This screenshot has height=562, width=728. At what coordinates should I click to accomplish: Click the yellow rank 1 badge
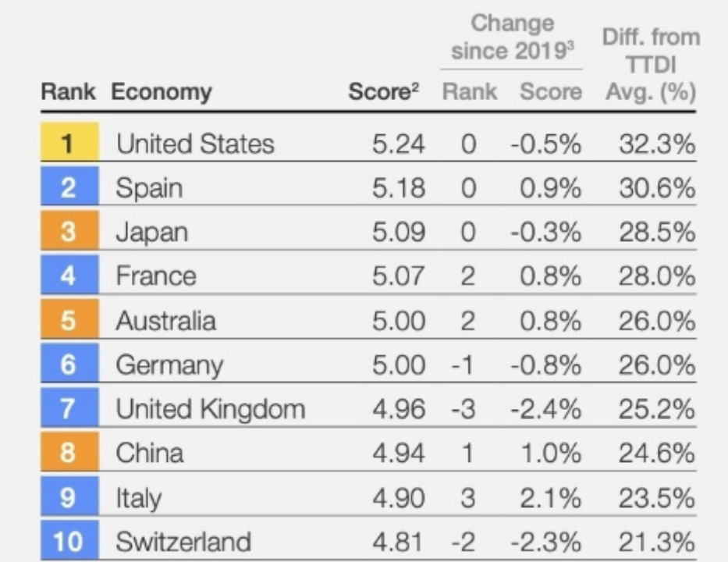coord(69,141)
